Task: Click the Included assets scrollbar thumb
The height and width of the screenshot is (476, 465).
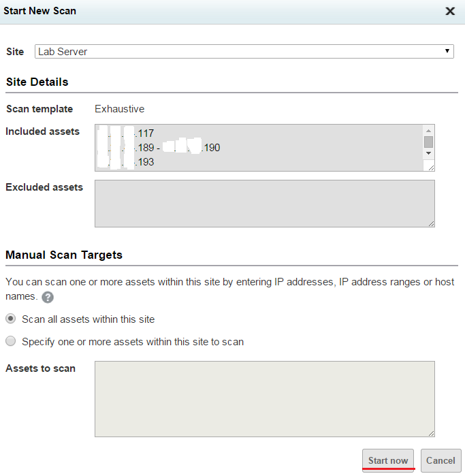Action: 428,142
